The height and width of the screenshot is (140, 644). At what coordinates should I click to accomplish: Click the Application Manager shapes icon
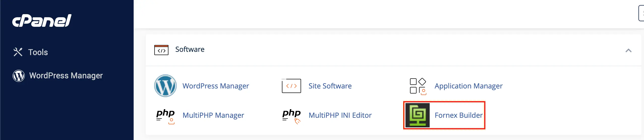point(418,86)
